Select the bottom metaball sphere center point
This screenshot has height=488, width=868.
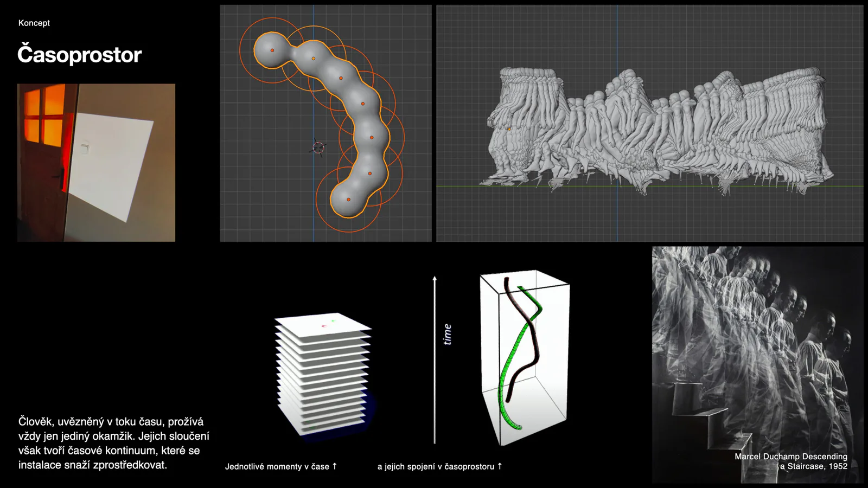click(x=348, y=200)
